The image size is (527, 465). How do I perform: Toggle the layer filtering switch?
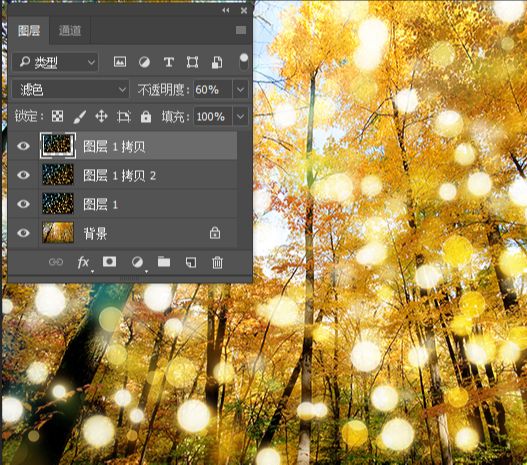point(244,62)
